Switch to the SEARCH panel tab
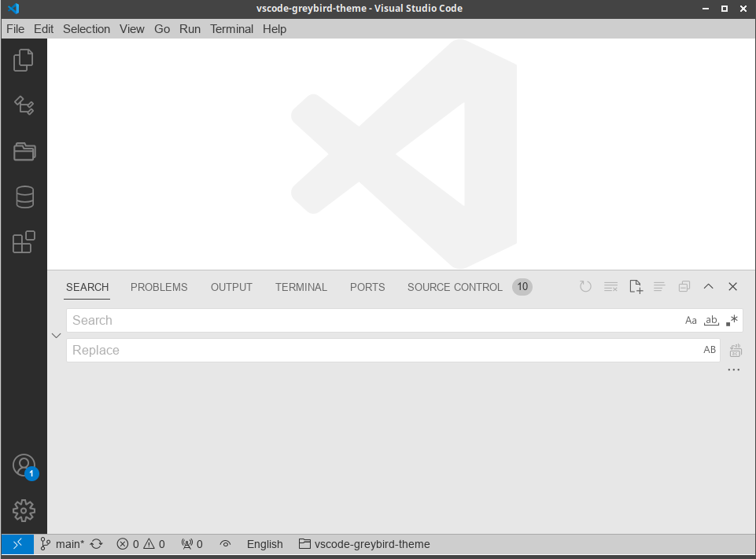The image size is (756, 559). tap(87, 287)
